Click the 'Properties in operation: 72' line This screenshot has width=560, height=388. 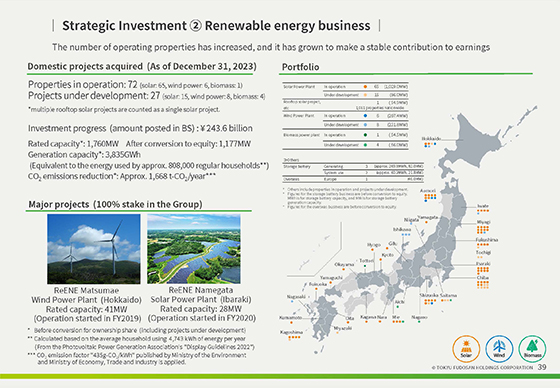tap(135, 85)
